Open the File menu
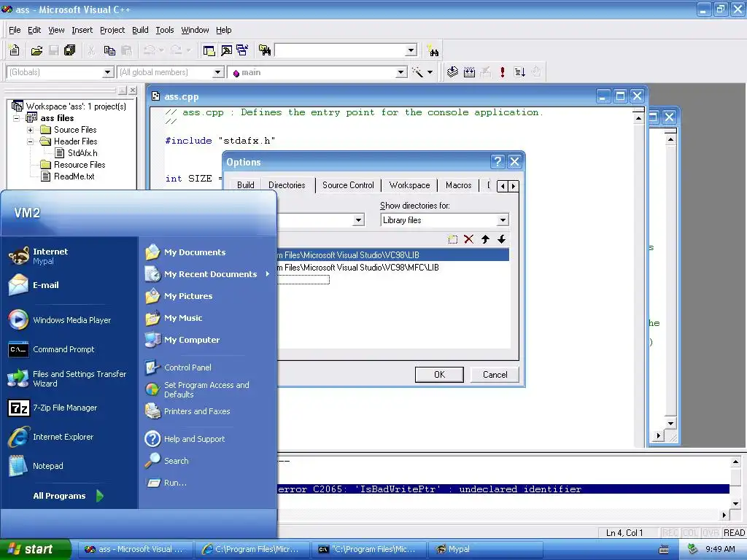747x560 pixels. [x=15, y=30]
